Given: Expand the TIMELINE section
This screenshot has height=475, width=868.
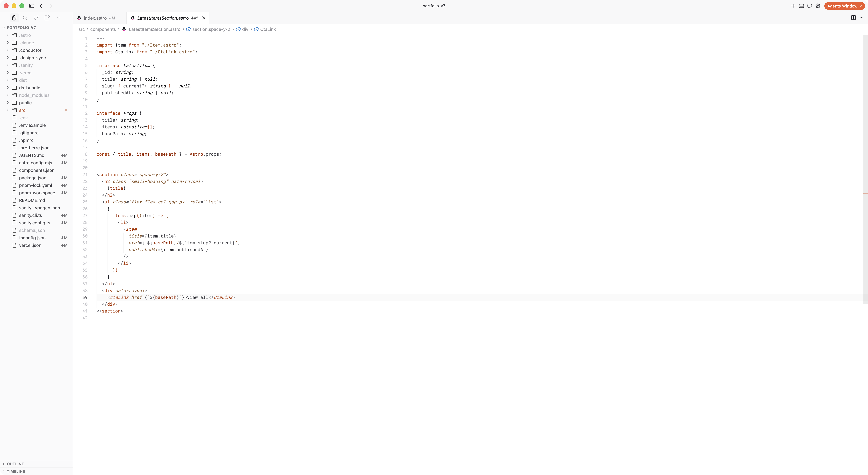Looking at the screenshot, I should (36, 471).
